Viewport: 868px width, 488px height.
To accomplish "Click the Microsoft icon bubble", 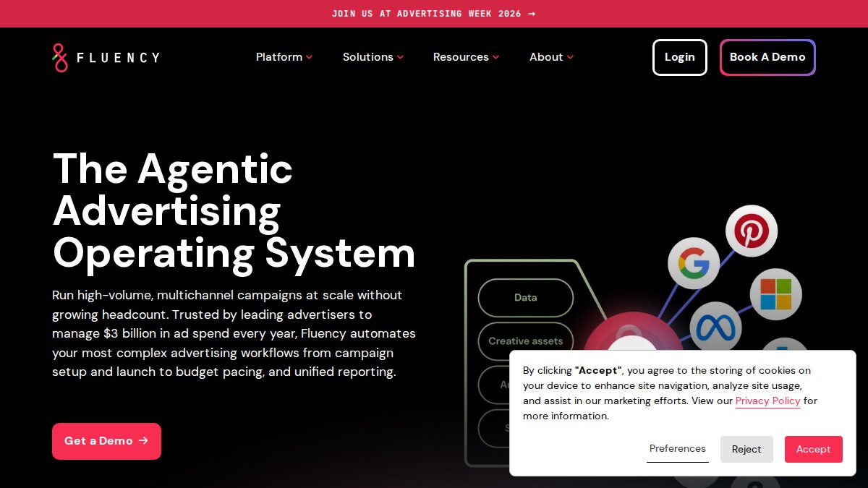I will click(x=775, y=294).
